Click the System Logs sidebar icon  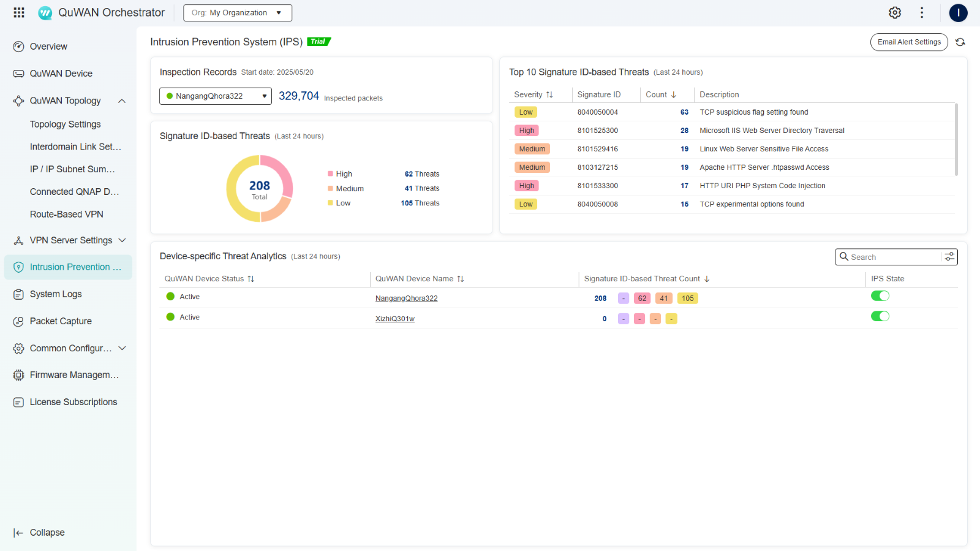tap(19, 294)
